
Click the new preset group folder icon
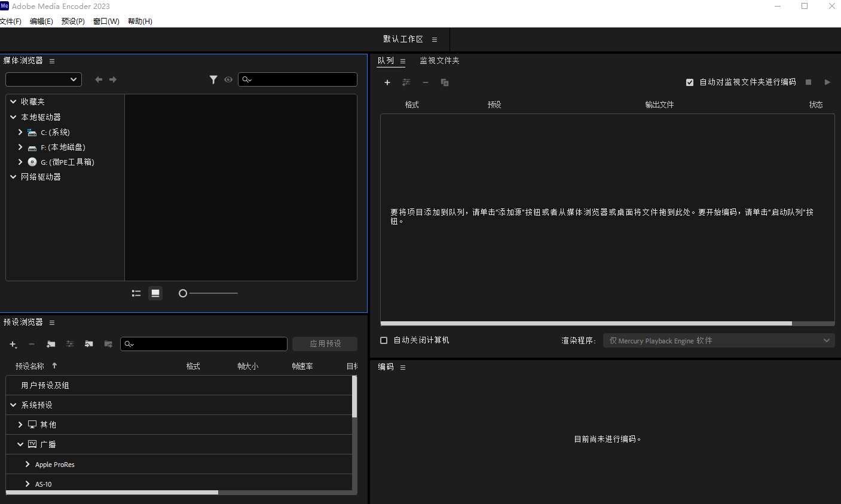click(x=51, y=344)
